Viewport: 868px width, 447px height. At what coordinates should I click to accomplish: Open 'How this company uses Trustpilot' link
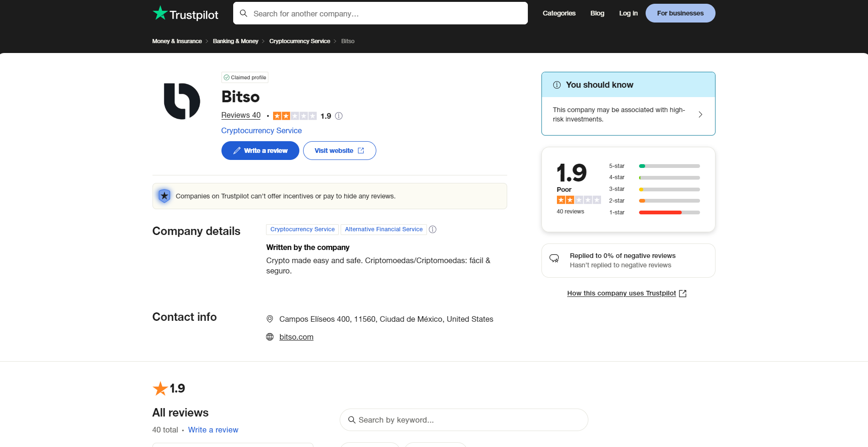621,293
